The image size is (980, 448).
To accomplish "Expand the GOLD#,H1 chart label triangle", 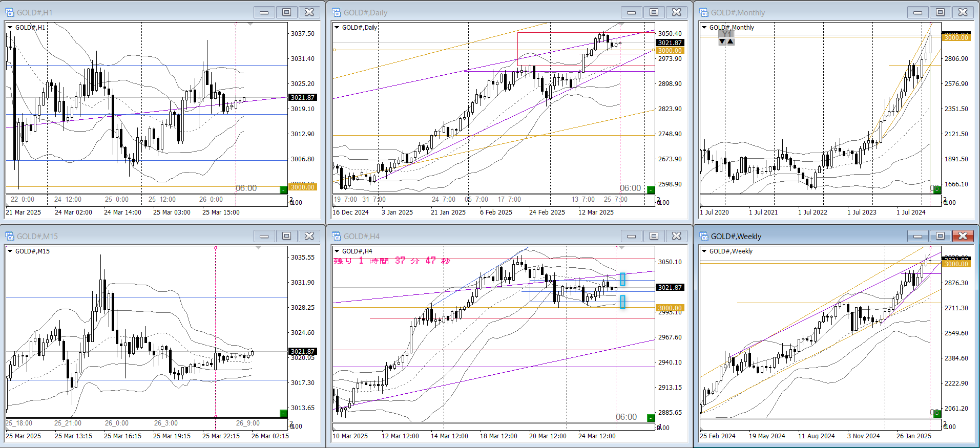I will click(x=10, y=28).
